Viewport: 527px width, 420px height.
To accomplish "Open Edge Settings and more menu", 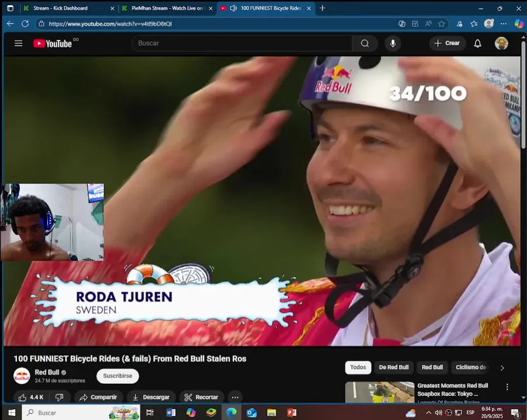I will click(x=503, y=24).
